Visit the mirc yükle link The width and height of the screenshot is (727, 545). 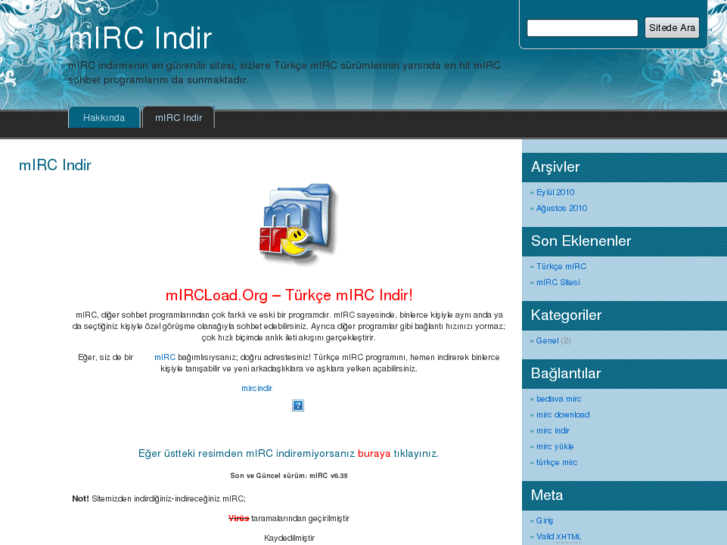[555, 446]
